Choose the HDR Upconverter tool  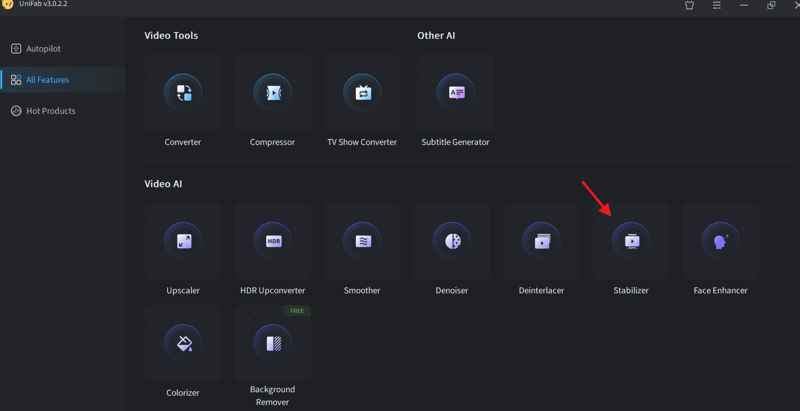(273, 241)
